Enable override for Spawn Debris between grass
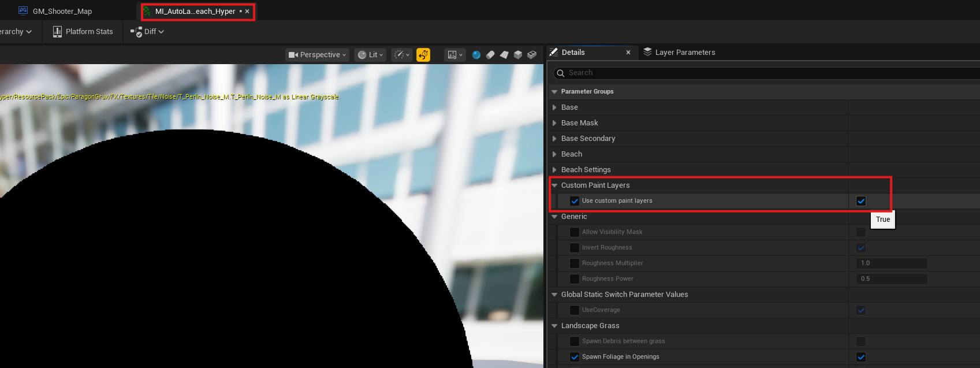This screenshot has width=980, height=368. (x=575, y=341)
